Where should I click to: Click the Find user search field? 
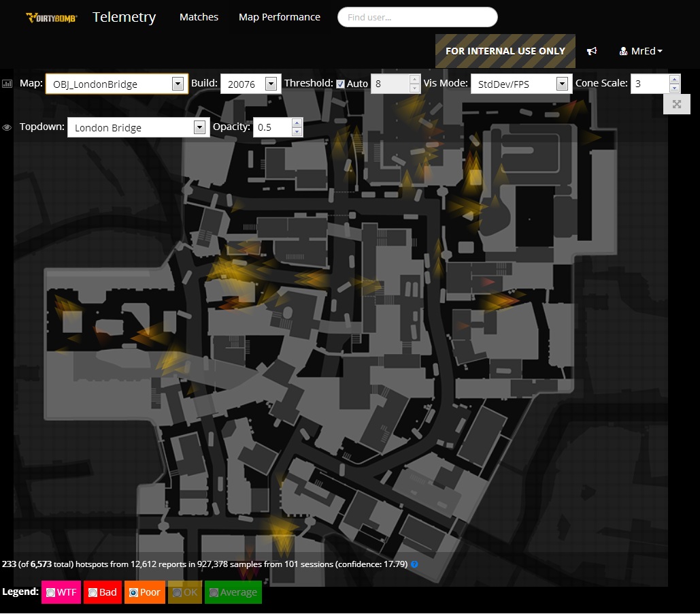tap(417, 17)
